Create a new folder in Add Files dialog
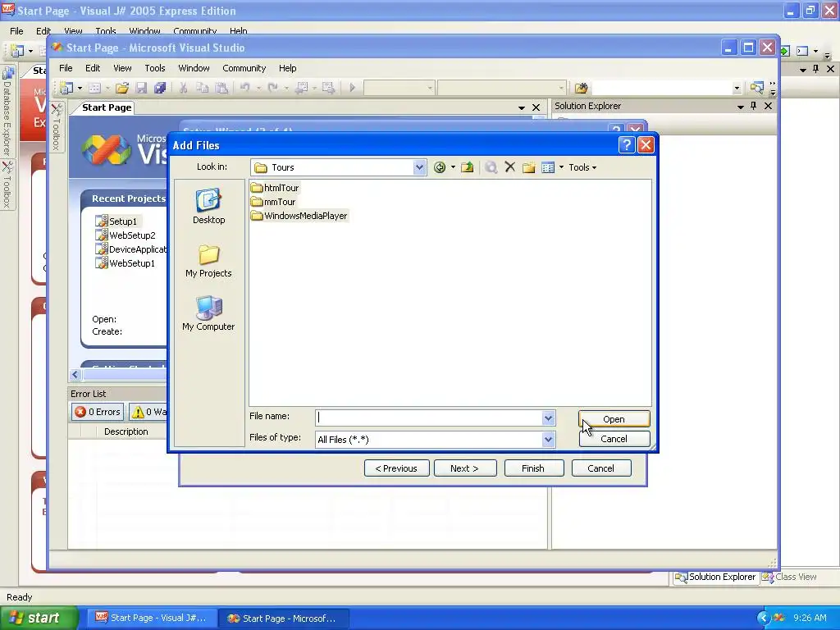Viewport: 840px width, 630px height. coord(529,167)
